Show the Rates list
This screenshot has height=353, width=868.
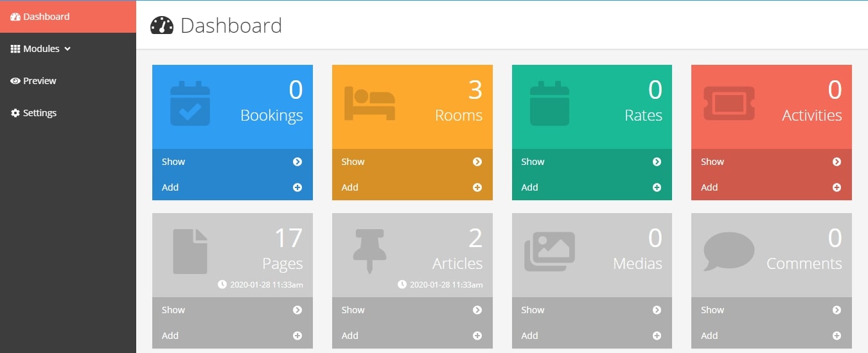coord(592,162)
